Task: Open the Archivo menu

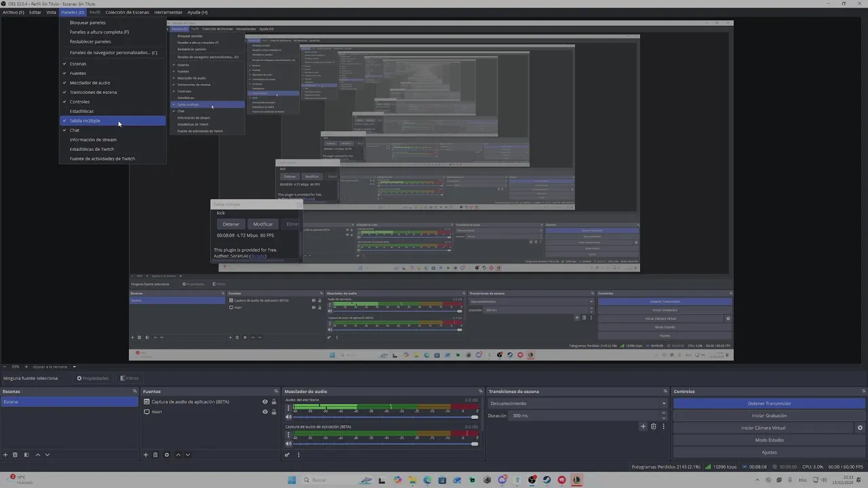Action: point(14,12)
